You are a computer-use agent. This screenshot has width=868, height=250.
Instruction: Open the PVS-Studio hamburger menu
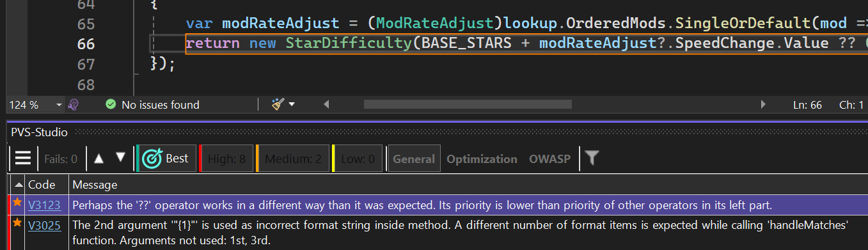pos(23,159)
